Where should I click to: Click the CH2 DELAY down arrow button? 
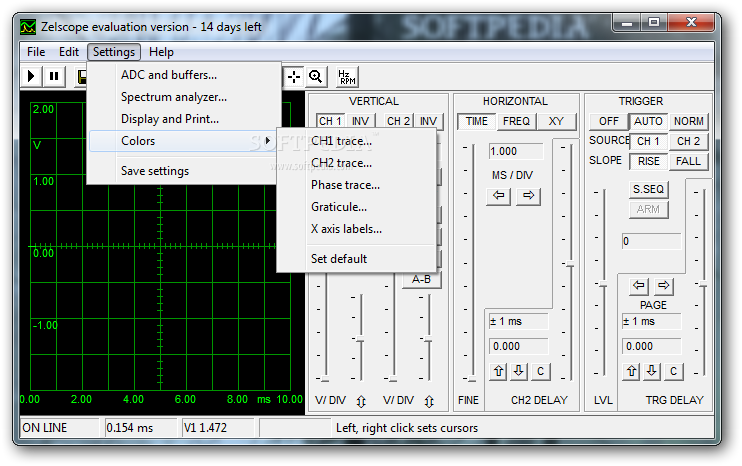[x=519, y=371]
